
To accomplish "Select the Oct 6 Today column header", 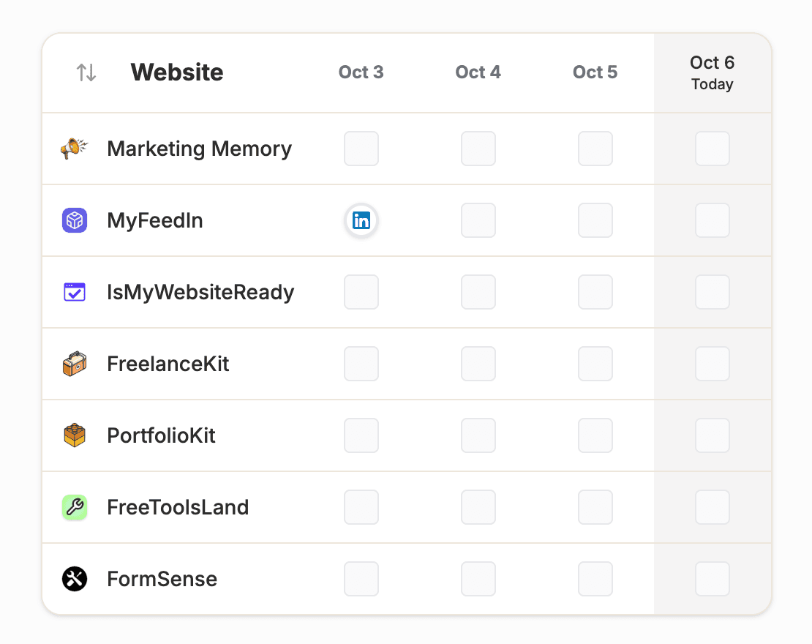I will point(712,72).
